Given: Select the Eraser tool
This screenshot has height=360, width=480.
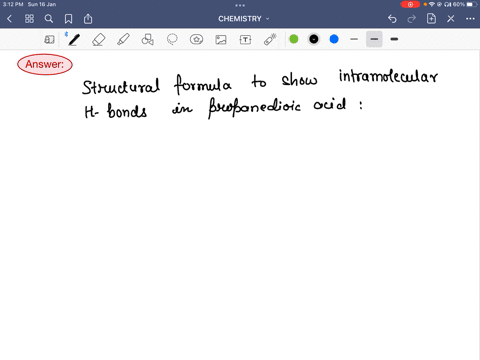Looking at the screenshot, I should 99,40.
